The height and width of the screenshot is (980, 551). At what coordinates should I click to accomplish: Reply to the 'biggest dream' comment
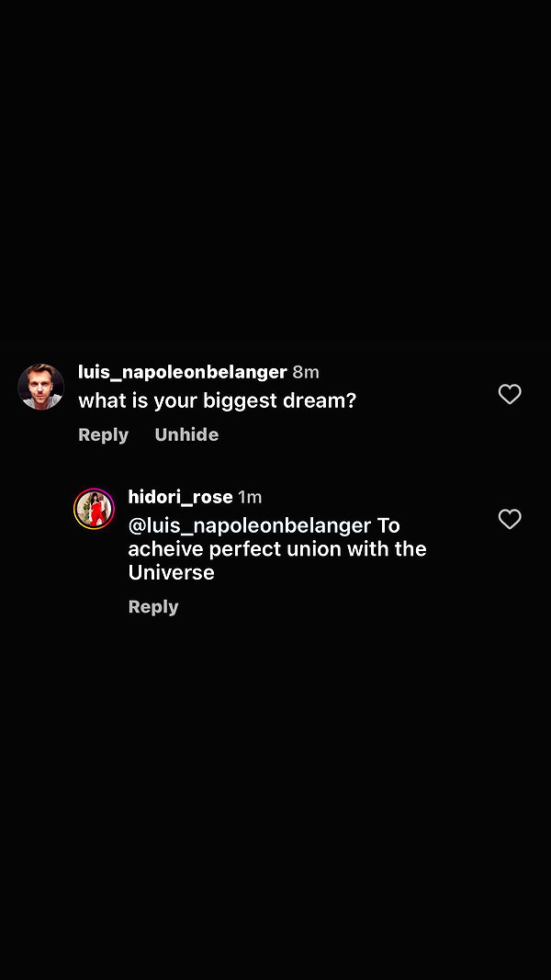pyautogui.click(x=103, y=435)
